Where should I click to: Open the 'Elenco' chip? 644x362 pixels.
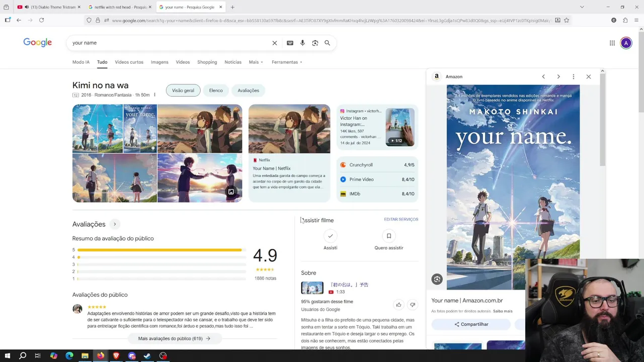coord(216,90)
